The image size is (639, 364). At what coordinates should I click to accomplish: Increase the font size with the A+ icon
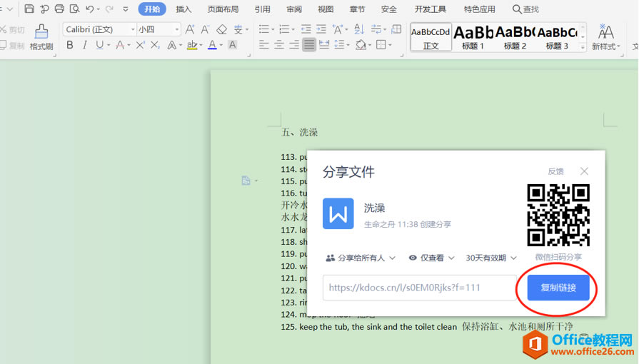[x=190, y=29]
